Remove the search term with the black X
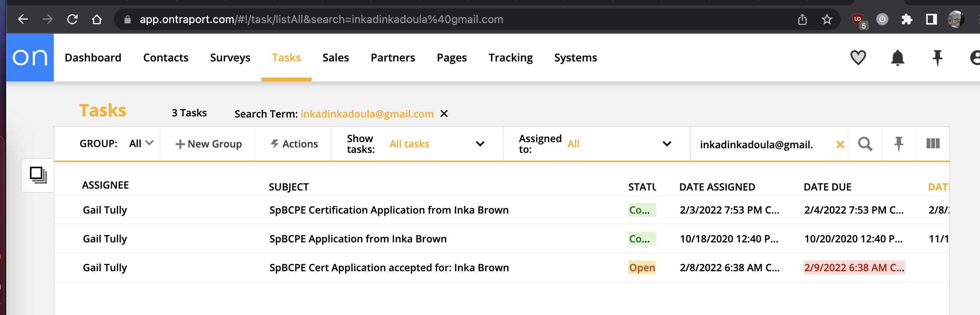This screenshot has width=980, height=315. pyautogui.click(x=444, y=114)
